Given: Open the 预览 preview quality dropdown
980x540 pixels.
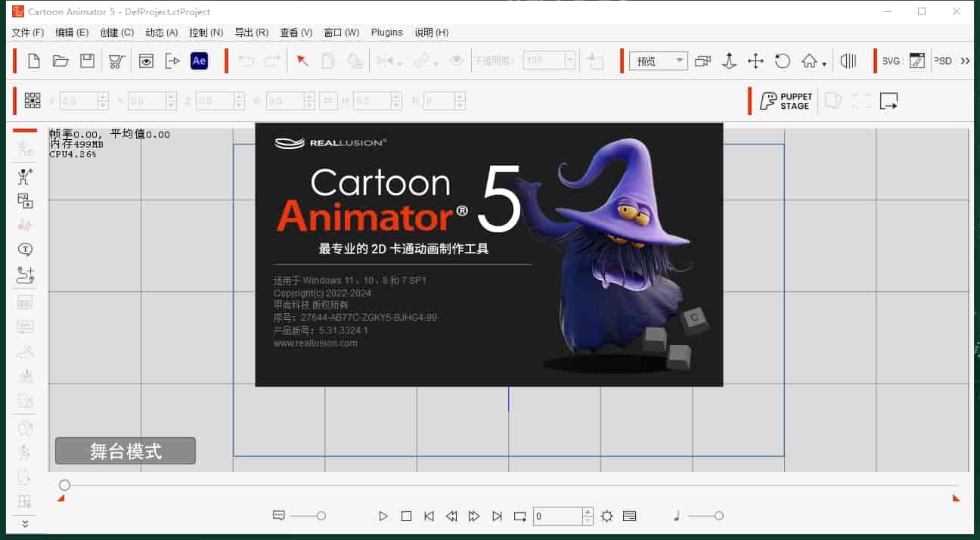Looking at the screenshot, I should (658, 61).
